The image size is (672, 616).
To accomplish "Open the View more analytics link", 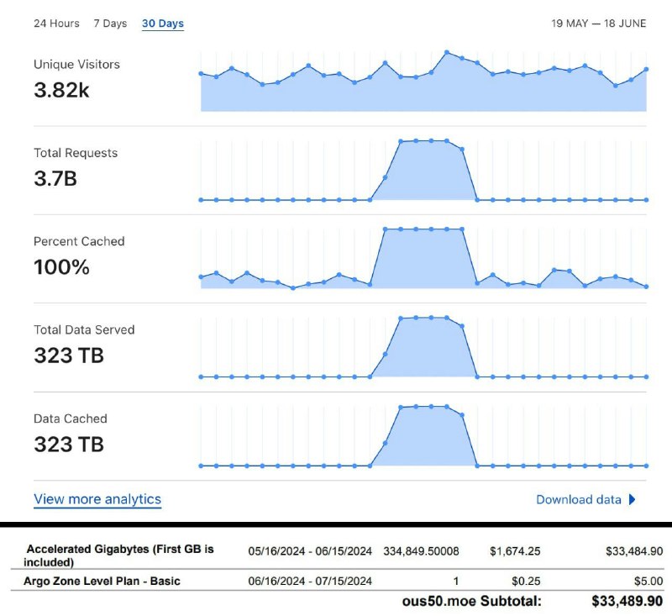I will click(97, 499).
